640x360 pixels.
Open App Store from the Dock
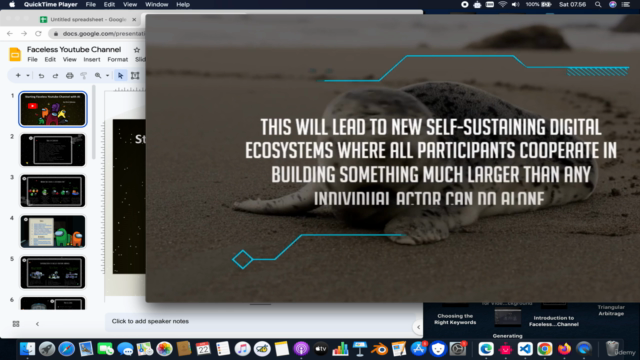(x=418, y=349)
